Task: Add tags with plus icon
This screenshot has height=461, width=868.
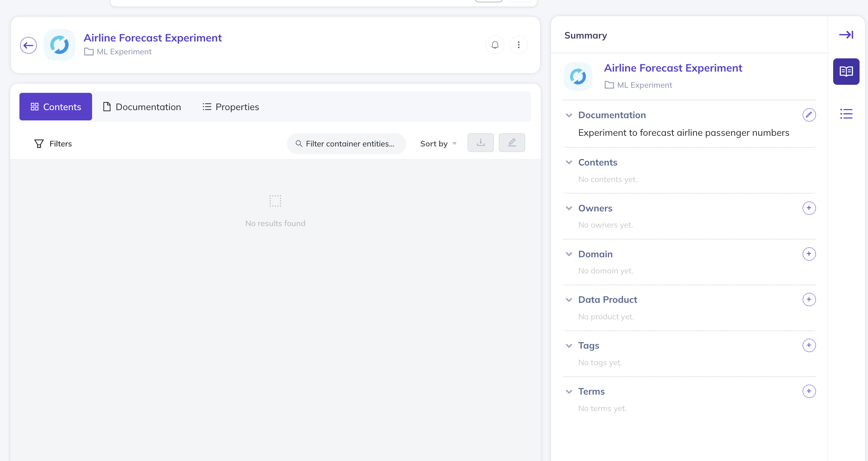Action: (x=809, y=345)
